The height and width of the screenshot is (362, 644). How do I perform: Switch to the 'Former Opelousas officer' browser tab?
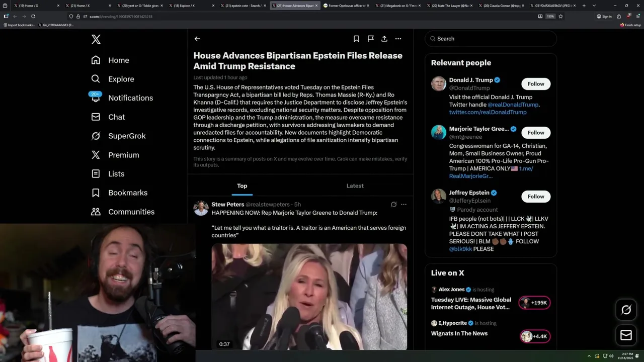(347, 6)
